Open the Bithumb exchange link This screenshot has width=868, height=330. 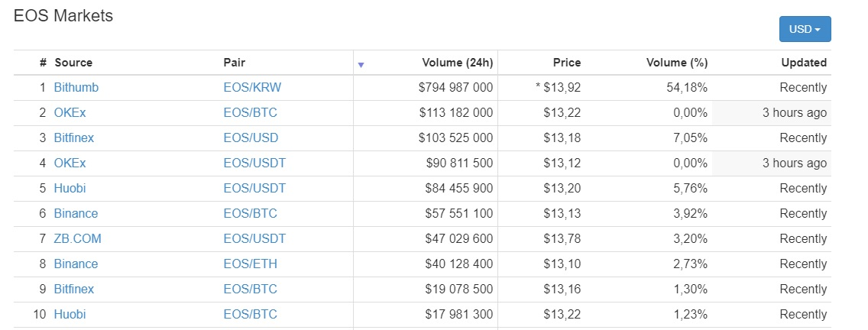point(76,88)
